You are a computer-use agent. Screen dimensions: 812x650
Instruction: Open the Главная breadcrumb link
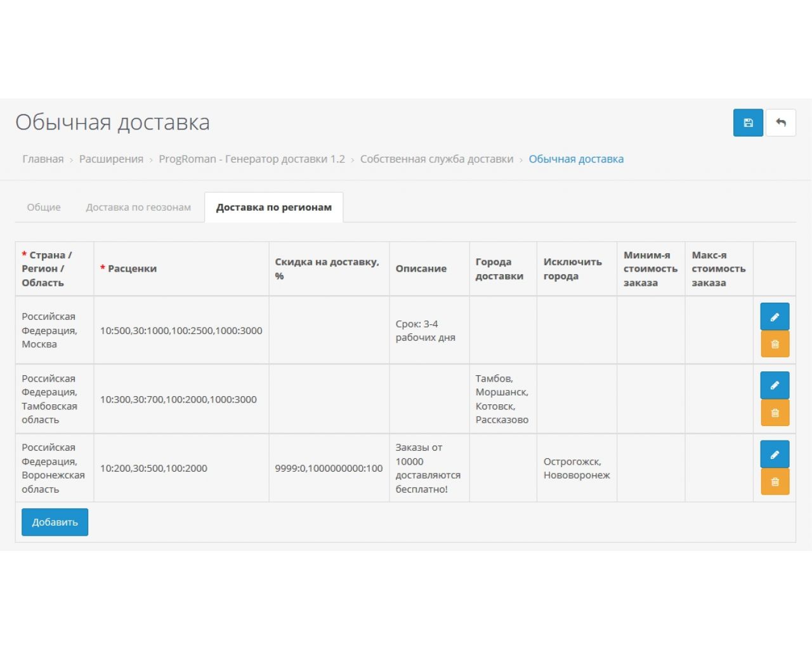click(x=43, y=159)
